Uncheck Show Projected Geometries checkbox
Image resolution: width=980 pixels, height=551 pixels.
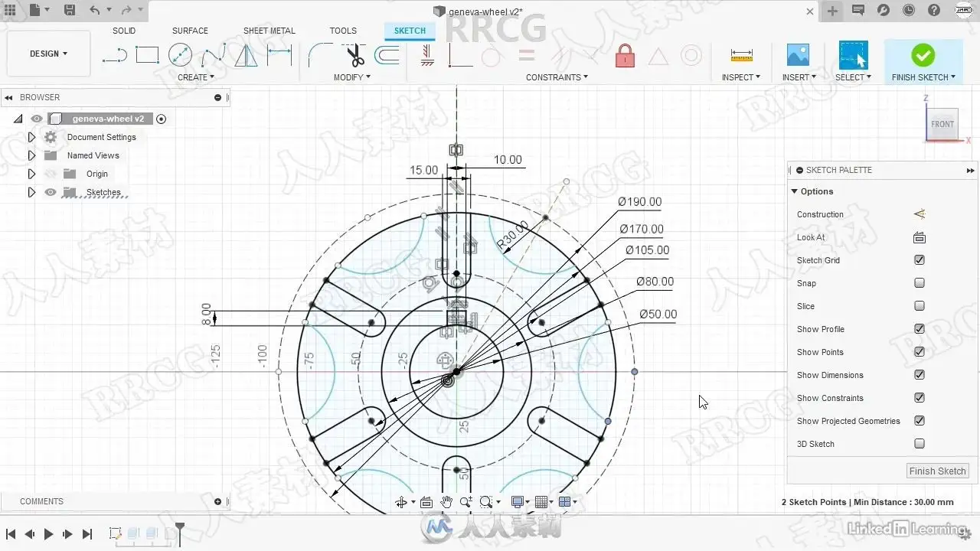coord(920,421)
